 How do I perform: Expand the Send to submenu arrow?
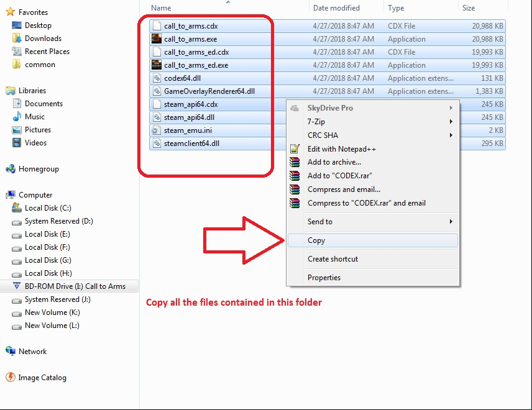[x=451, y=221]
